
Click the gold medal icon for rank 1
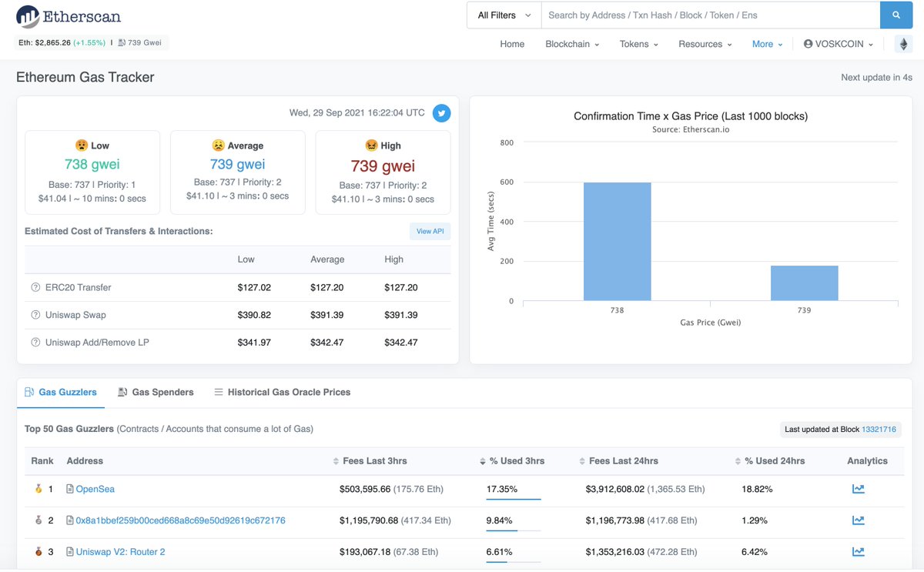tap(38, 489)
